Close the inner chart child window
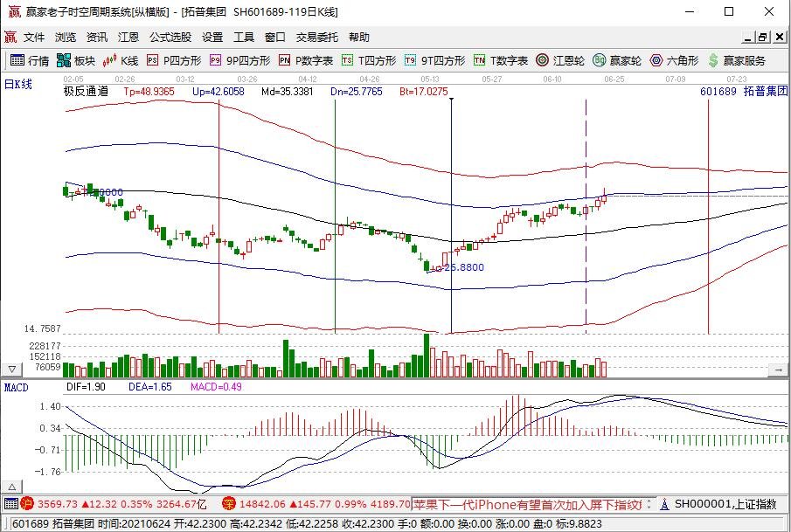 [780, 37]
